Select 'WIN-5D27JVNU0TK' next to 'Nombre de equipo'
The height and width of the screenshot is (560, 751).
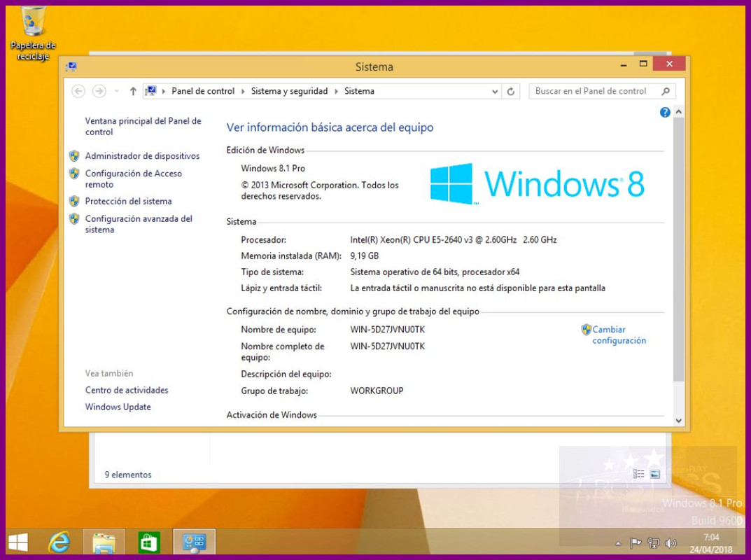click(x=388, y=330)
